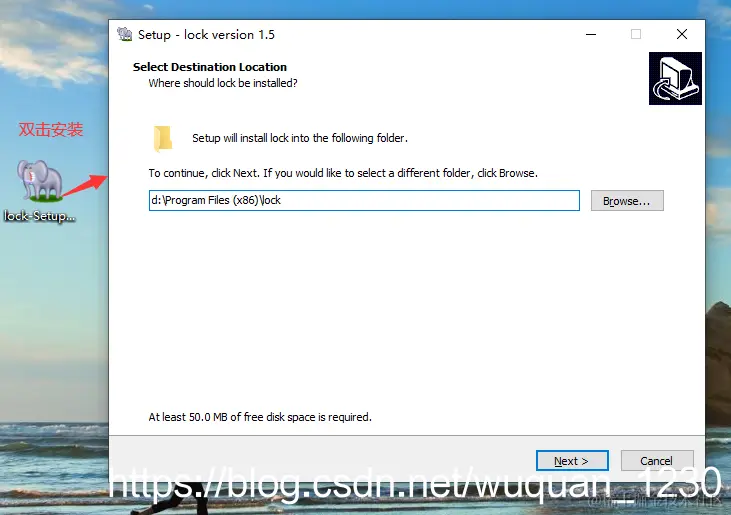Click the destination folder path field
731x515 pixels.
pyautogui.click(x=364, y=200)
